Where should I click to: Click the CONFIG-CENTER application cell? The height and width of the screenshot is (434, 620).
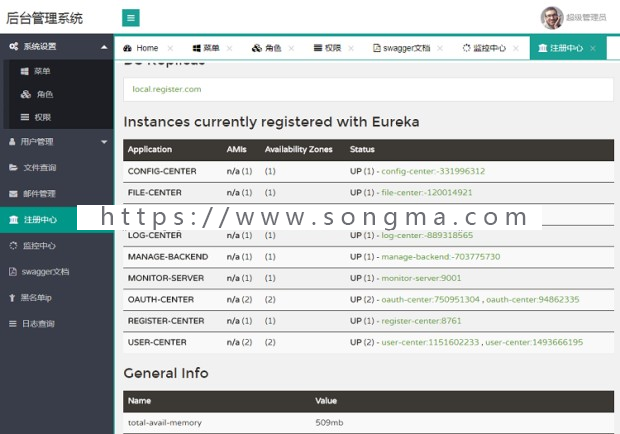(162, 171)
